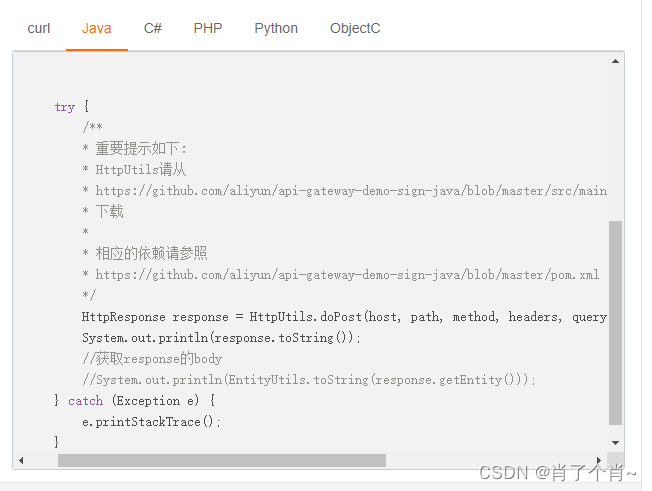Open the C# code tab
Viewport: 652px width, 491px height.
point(153,28)
